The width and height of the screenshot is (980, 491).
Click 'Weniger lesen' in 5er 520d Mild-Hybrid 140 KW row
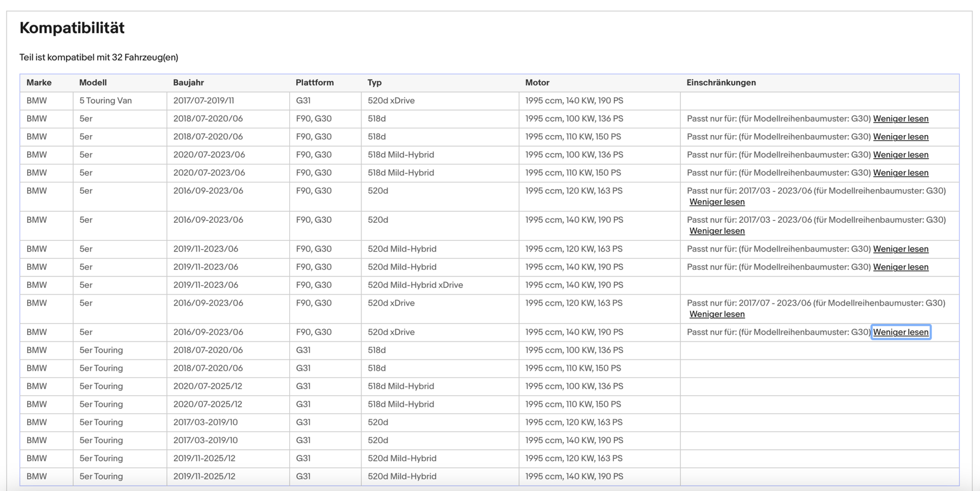pos(900,267)
